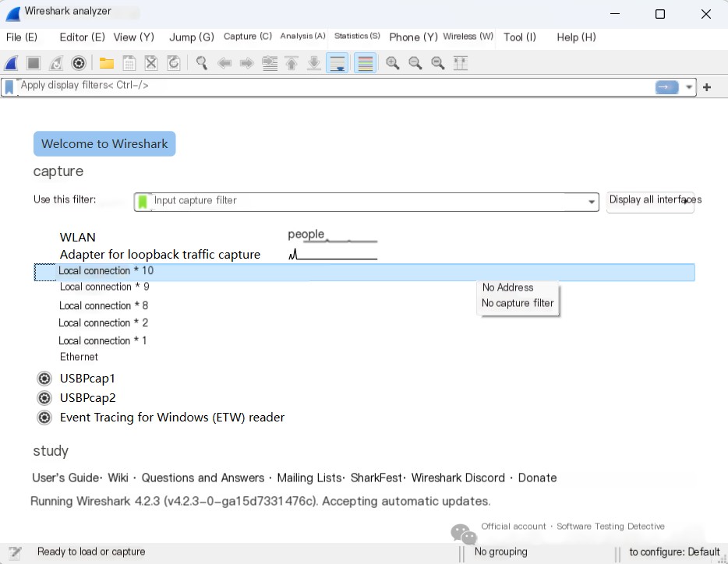Open the Editor menu
The width and height of the screenshot is (728, 564).
pyautogui.click(x=82, y=37)
